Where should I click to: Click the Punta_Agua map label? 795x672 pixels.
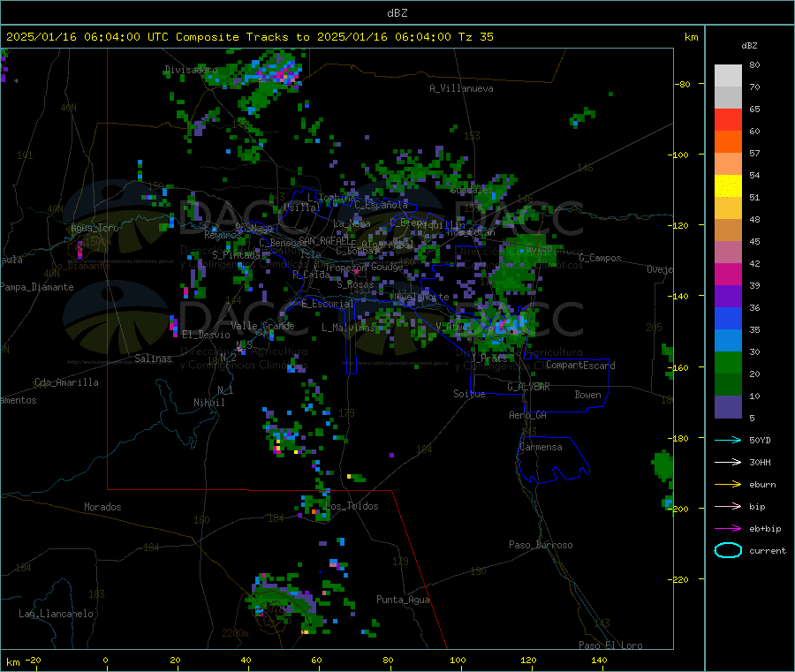(x=403, y=600)
